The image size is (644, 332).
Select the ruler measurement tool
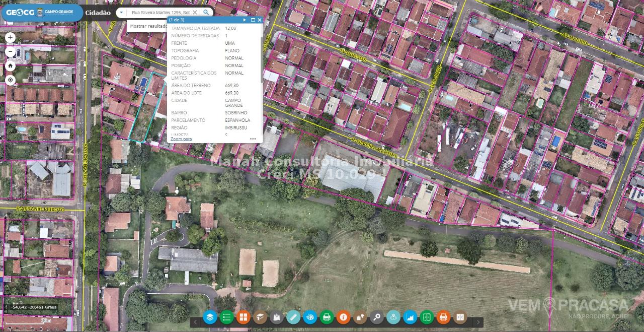(x=293, y=317)
